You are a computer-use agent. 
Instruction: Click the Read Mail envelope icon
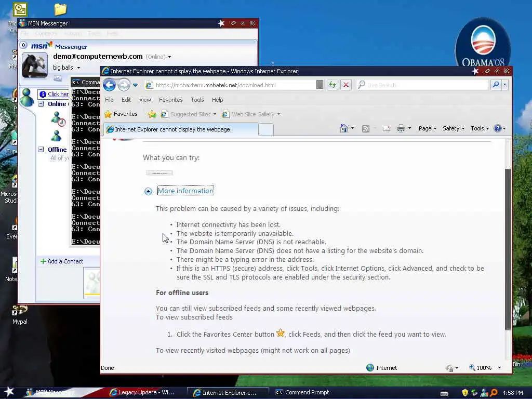click(387, 129)
